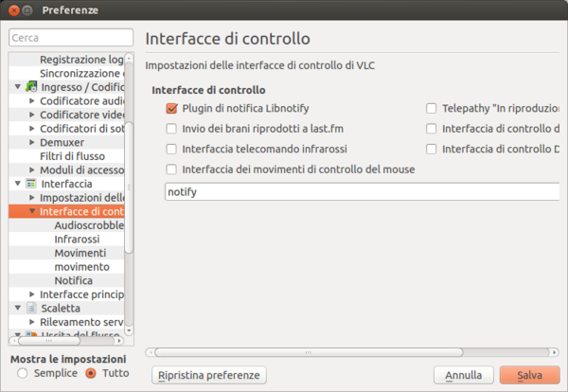
Task: Select the Semplice settings radio button
Action: pyautogui.click(x=22, y=374)
